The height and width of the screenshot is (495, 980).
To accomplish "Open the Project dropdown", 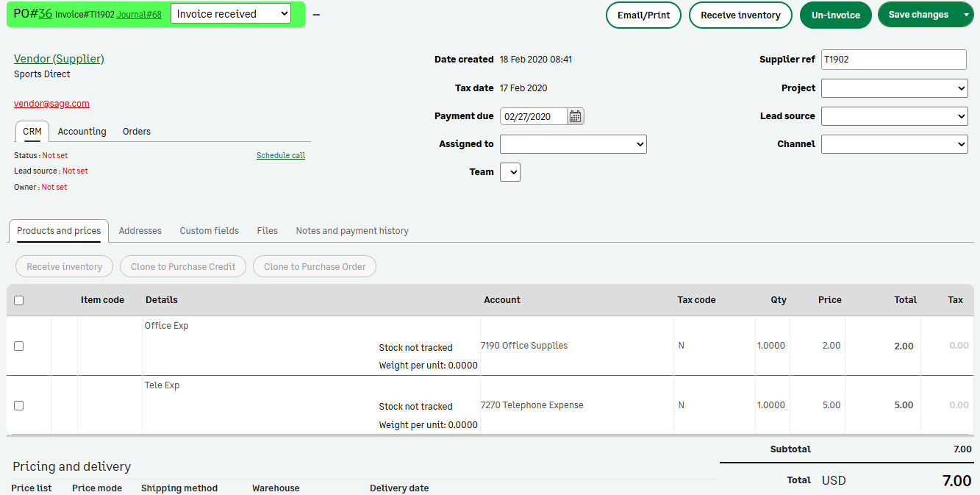I will pyautogui.click(x=895, y=88).
